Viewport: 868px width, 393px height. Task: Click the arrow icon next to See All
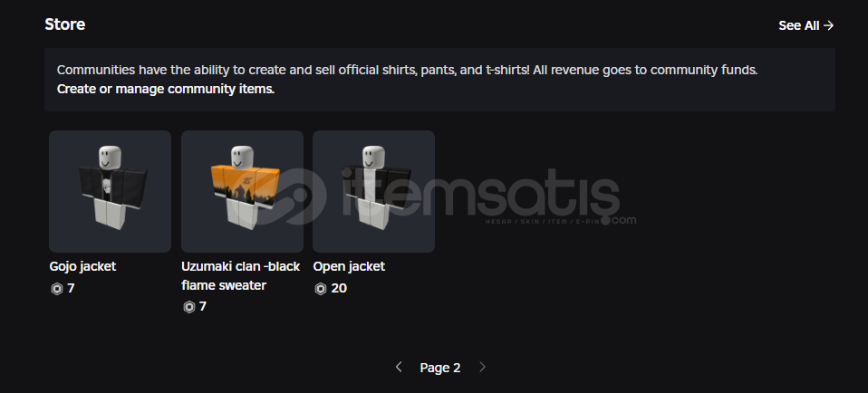828,25
